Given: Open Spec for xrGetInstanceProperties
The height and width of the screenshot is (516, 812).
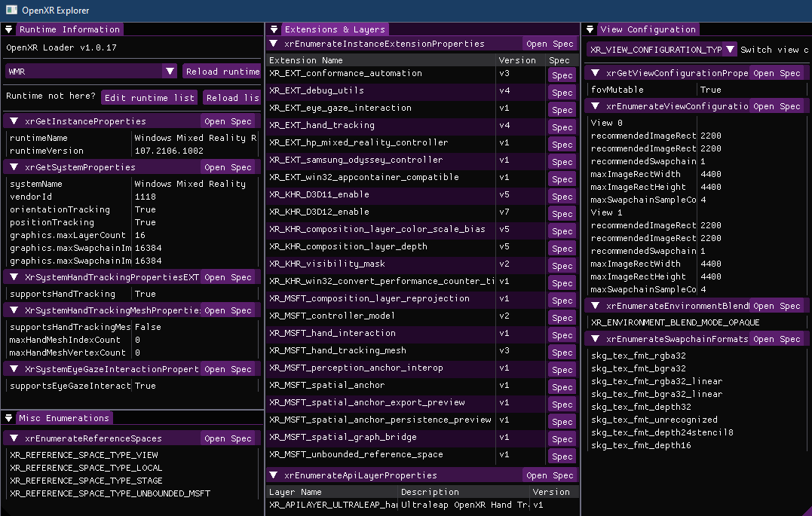Looking at the screenshot, I should (228, 121).
